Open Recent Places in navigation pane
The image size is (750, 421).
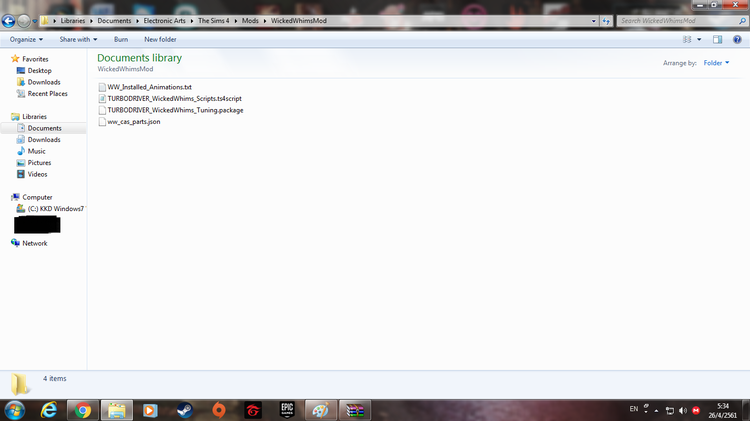(42, 94)
